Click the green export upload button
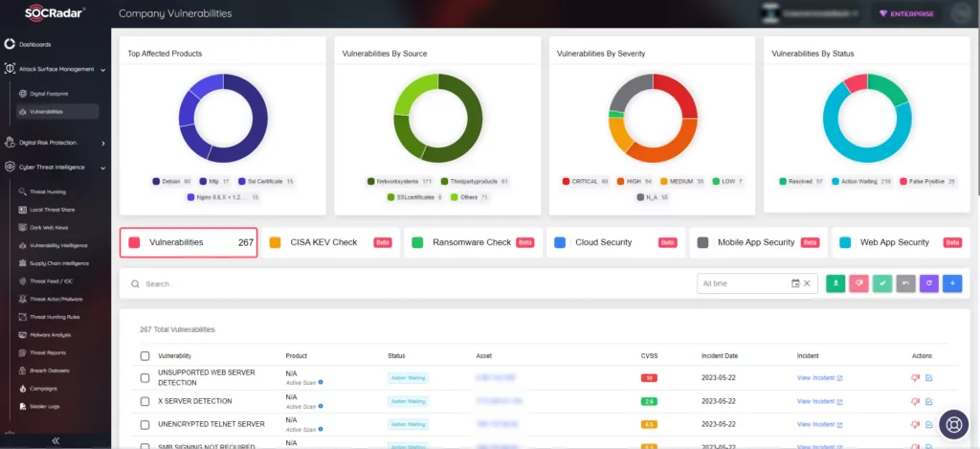The image size is (980, 449). [835, 283]
